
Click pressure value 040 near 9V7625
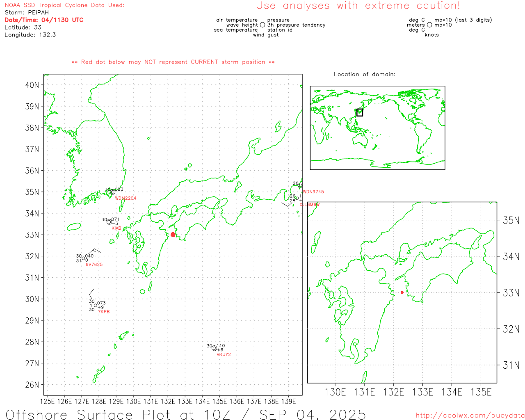tap(89, 256)
